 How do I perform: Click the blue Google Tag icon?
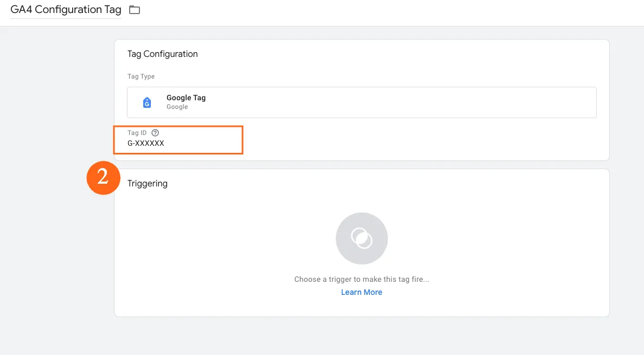click(x=146, y=102)
